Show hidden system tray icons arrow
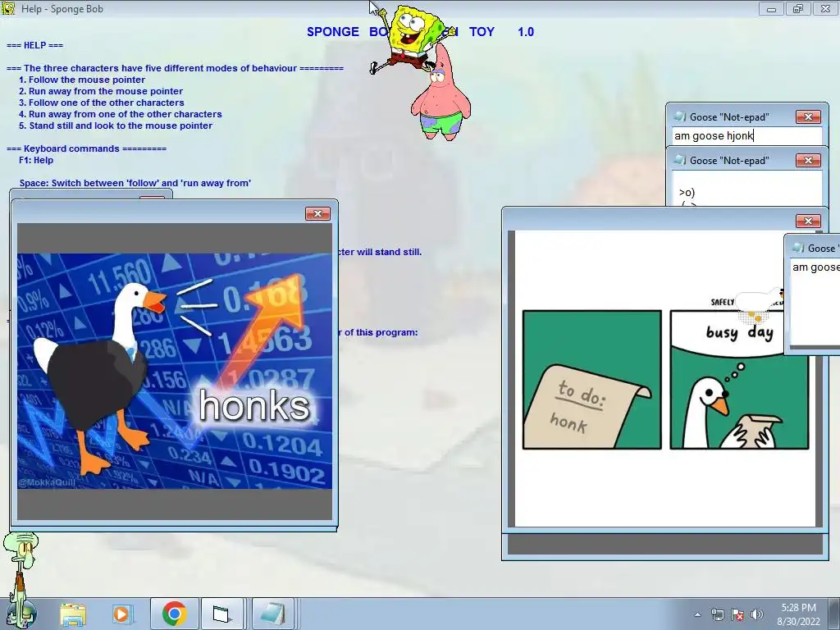The image size is (840, 630). 697,615
